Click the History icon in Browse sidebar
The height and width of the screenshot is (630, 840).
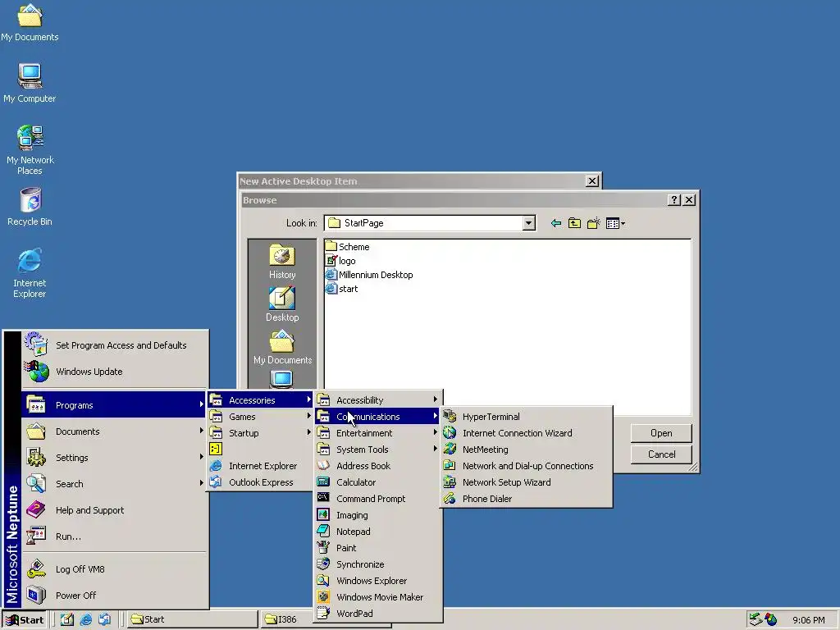(282, 262)
